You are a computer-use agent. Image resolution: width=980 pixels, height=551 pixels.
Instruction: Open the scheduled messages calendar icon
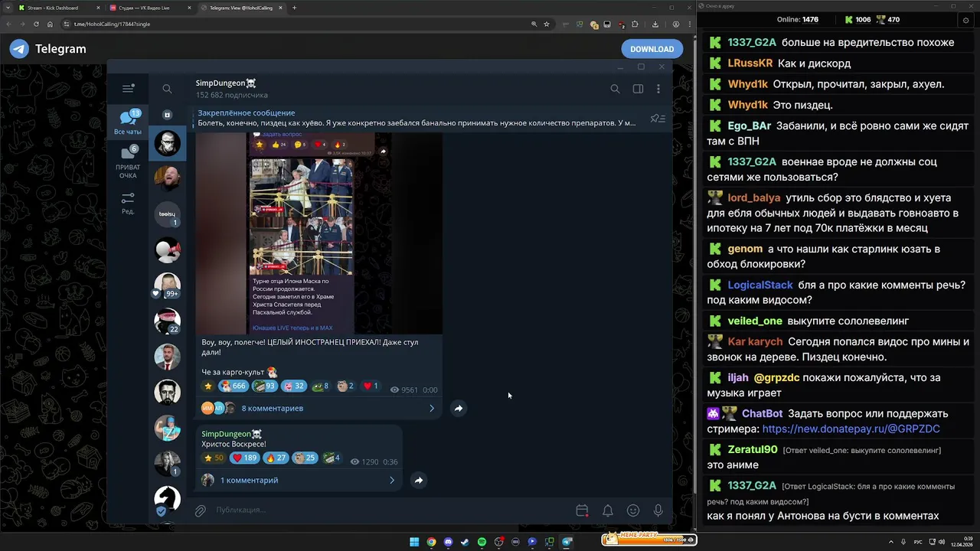[582, 510]
